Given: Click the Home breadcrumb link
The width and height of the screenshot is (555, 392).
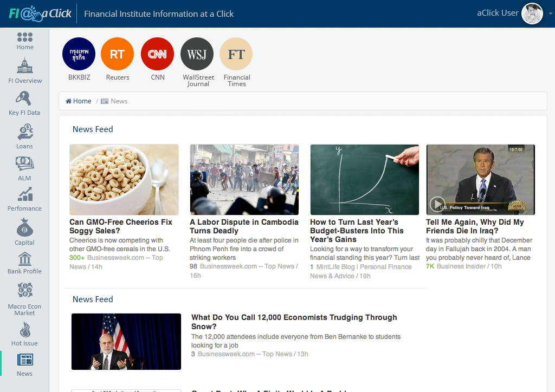Looking at the screenshot, I should 82,101.
